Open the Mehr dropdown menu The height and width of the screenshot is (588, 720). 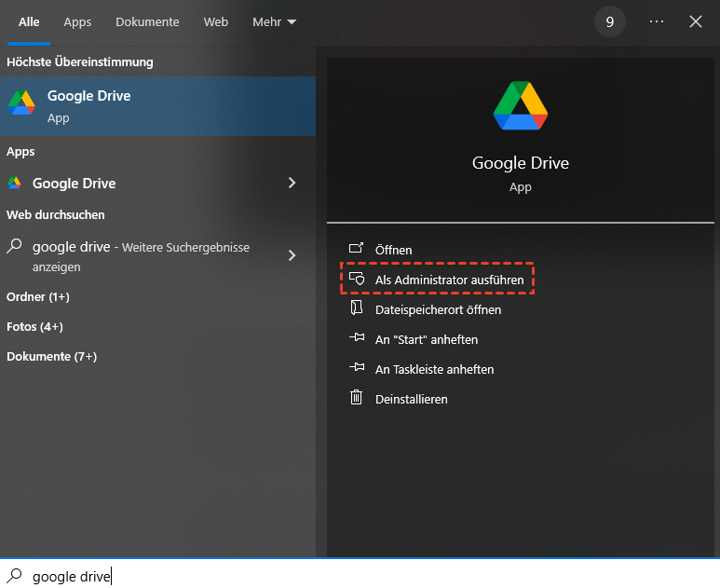274,22
